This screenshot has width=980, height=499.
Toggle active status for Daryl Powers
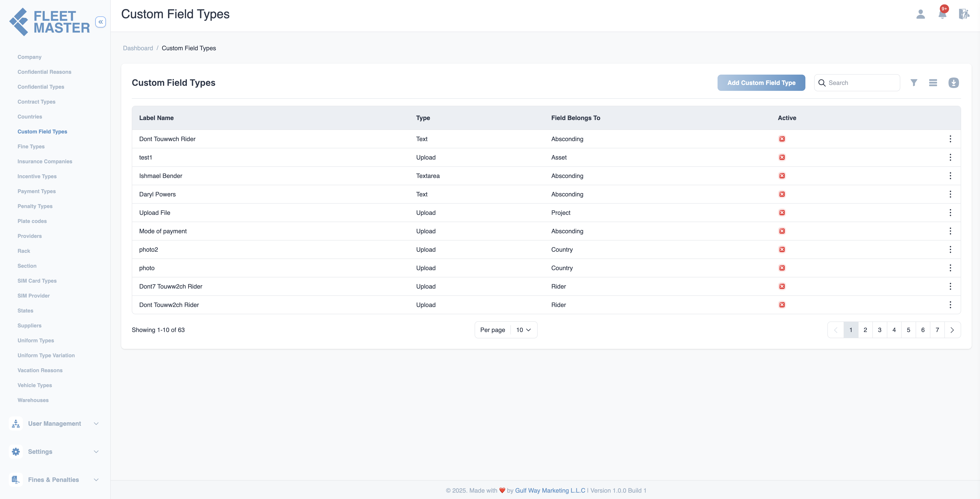pyautogui.click(x=782, y=194)
